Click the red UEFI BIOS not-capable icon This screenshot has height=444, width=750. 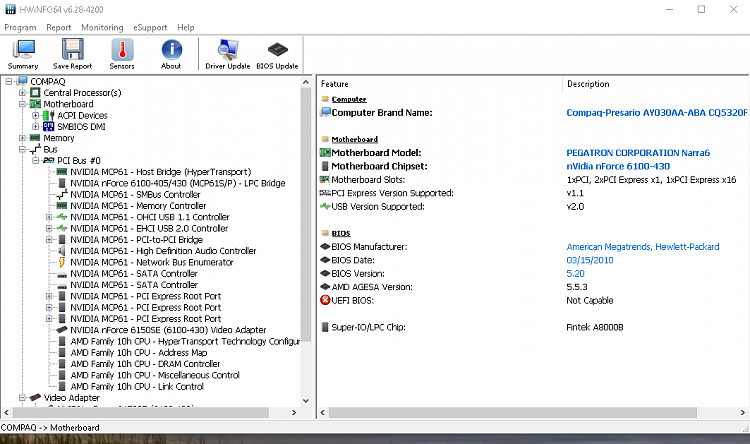pos(325,300)
